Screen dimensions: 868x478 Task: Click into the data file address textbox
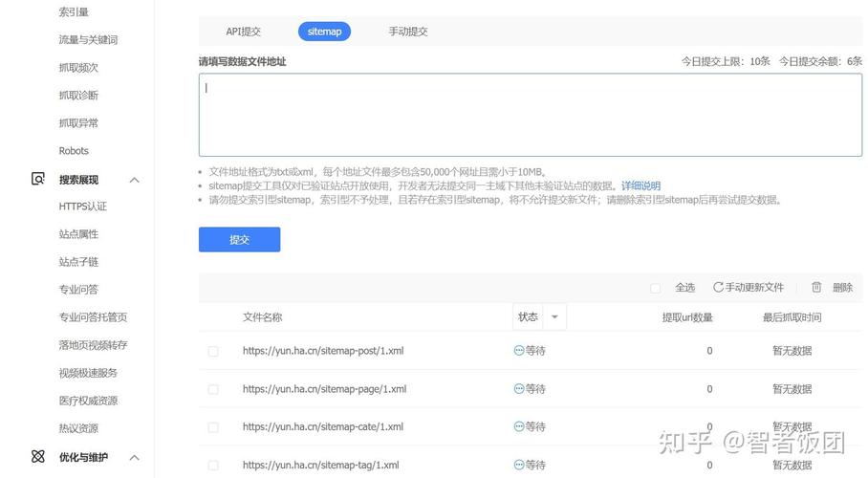[x=530, y=116]
